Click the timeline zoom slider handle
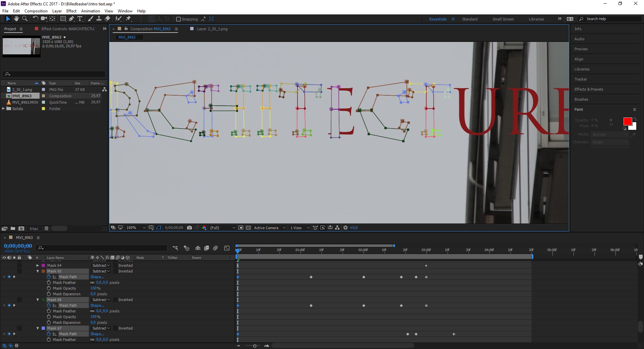 coord(255,346)
